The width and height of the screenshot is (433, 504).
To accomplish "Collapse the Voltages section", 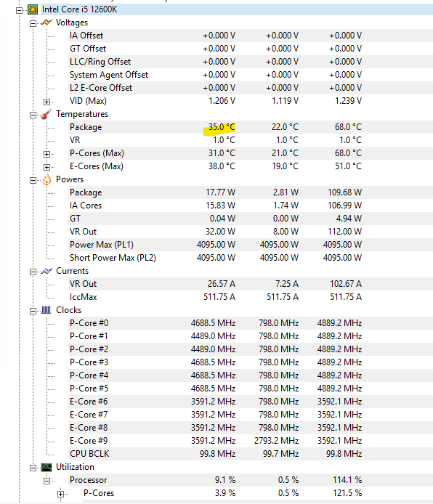I will click(33, 23).
